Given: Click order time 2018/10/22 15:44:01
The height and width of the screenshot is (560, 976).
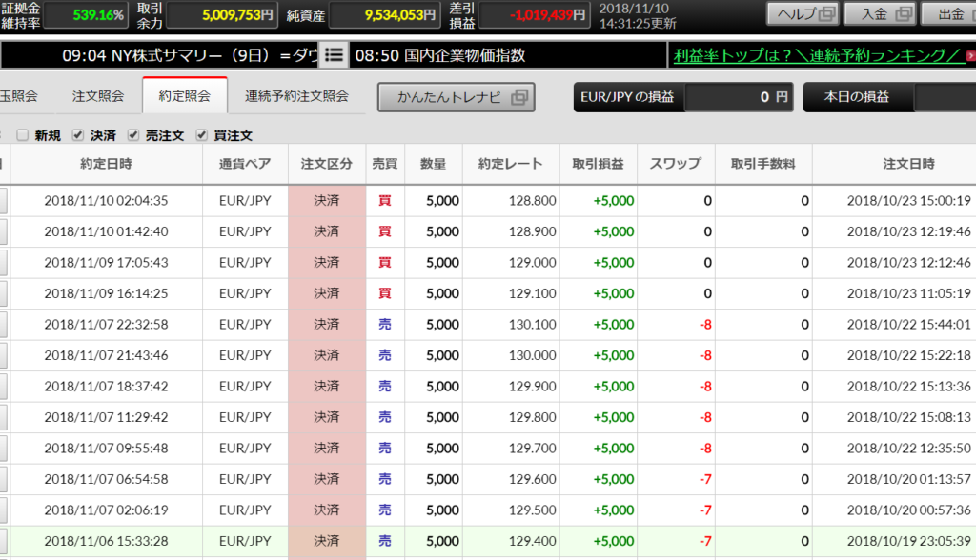Looking at the screenshot, I should click(908, 324).
